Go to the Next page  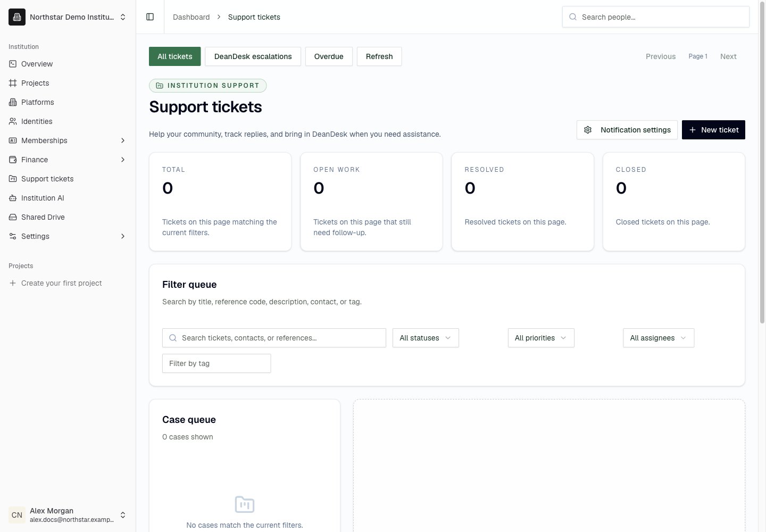pos(728,56)
